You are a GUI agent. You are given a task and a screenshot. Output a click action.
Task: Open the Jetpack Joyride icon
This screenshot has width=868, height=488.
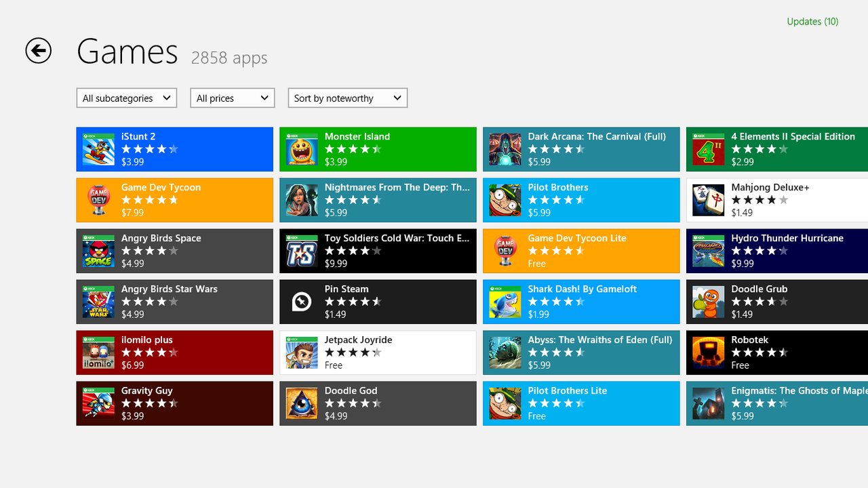pyautogui.click(x=302, y=352)
